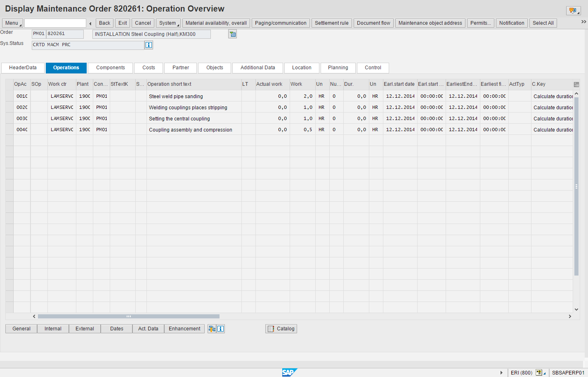Click the General button below the table
This screenshot has height=377, width=588.
tap(21, 329)
